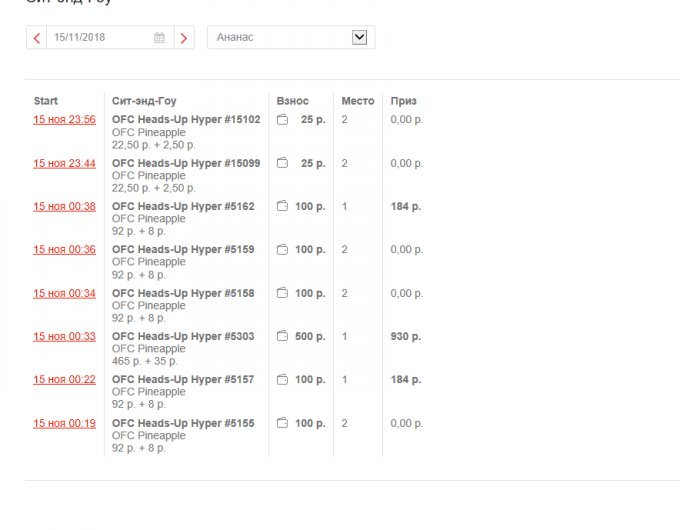700x530 pixels.
Task: Open the 15 ноя 00:22 tournament link
Action: tap(64, 380)
